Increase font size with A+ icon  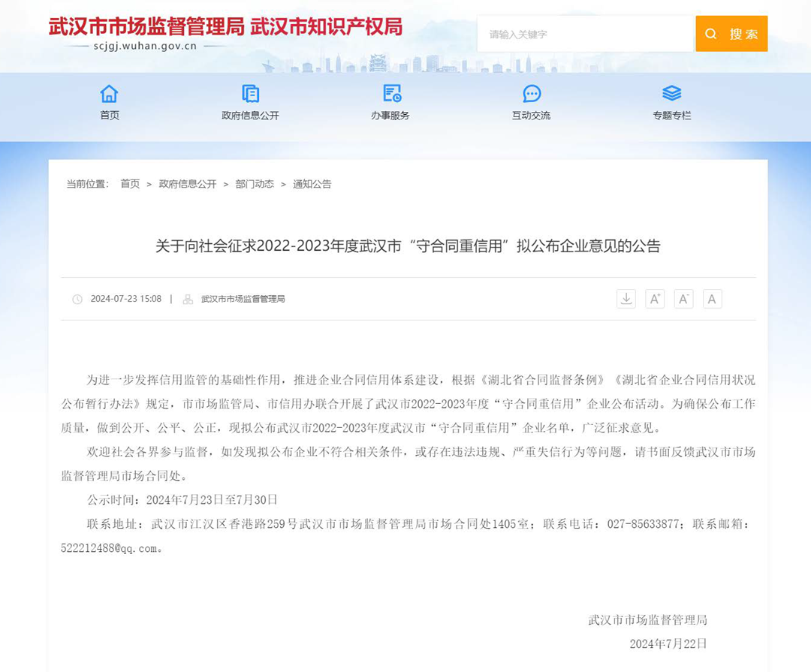(655, 299)
